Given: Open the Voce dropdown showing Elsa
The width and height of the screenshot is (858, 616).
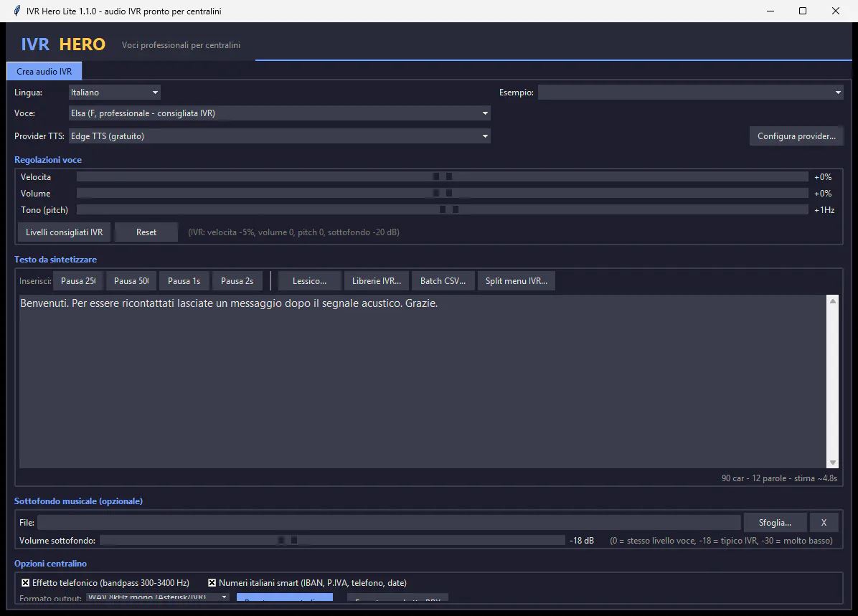Looking at the screenshot, I should (x=279, y=113).
